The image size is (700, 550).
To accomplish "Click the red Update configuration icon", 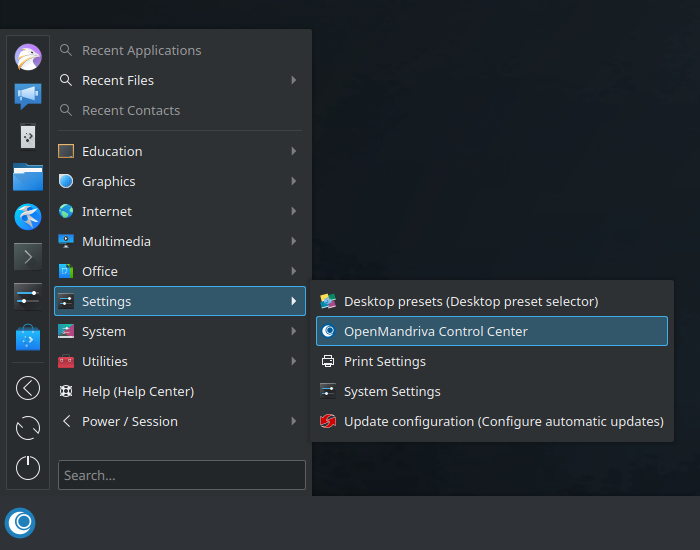I will pos(328,421).
